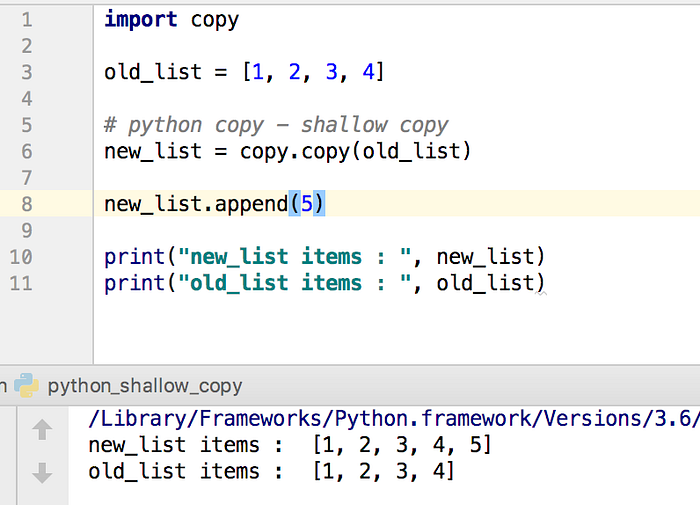
Task: Click output line 'new_list items : [1, 2, 3, 4, 5]'
Action: coord(290,445)
